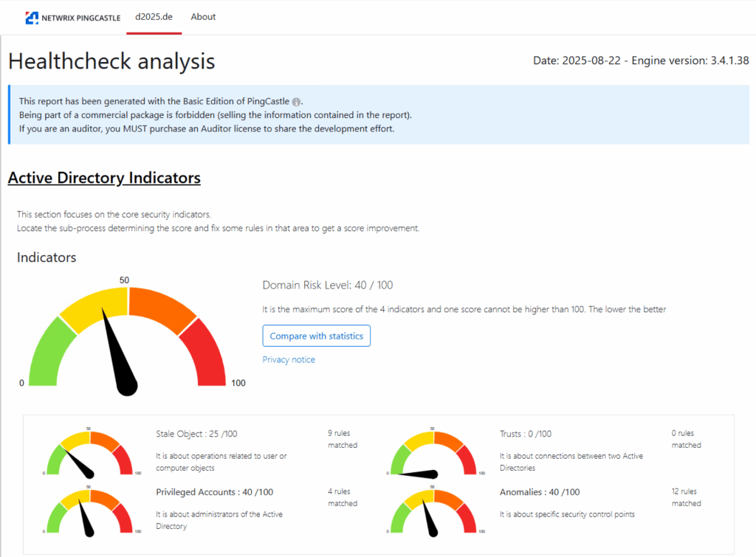Click the Privileged Accounts gauge icon
This screenshot has width=756, height=557.
click(x=89, y=510)
